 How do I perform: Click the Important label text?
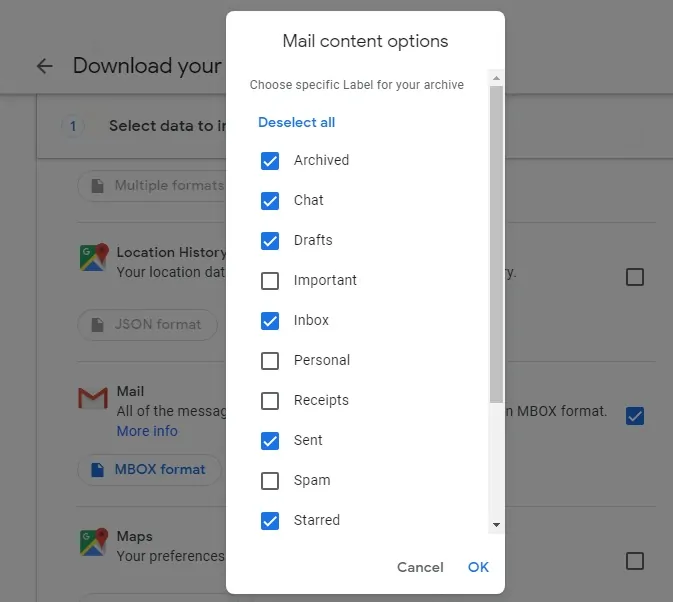tap(325, 280)
